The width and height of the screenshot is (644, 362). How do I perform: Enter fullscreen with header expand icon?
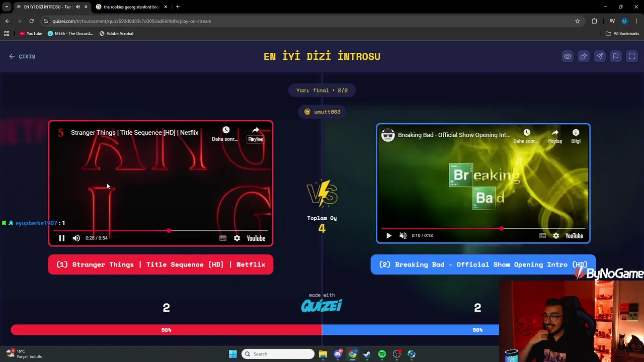coord(632,56)
